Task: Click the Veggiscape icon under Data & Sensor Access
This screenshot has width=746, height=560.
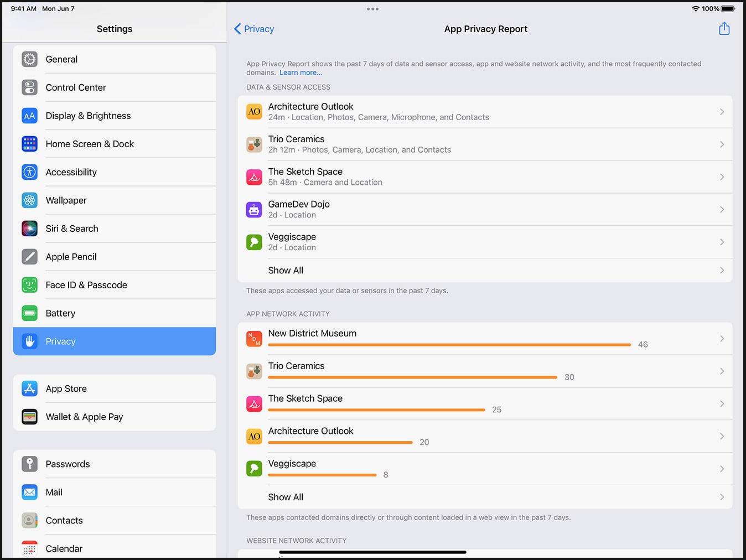Action: click(254, 242)
